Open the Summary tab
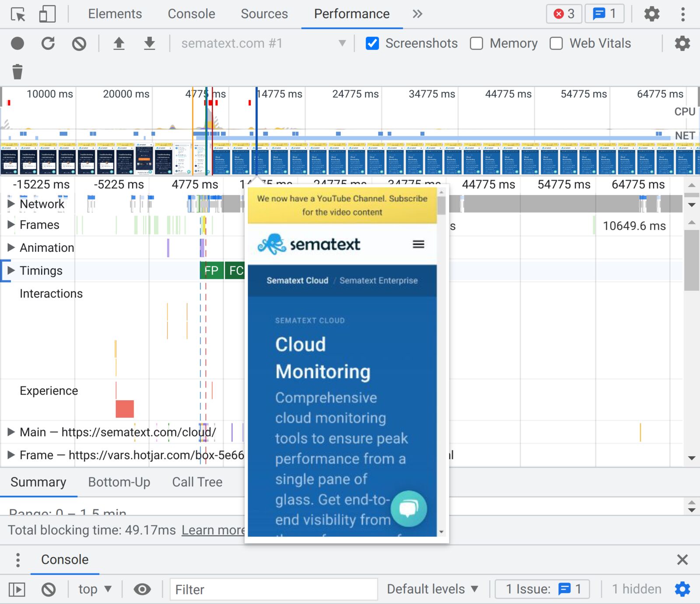700x604 pixels. coord(38,482)
